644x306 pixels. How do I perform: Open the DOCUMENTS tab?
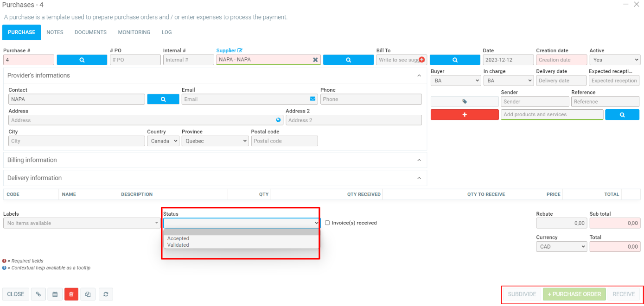(90, 32)
